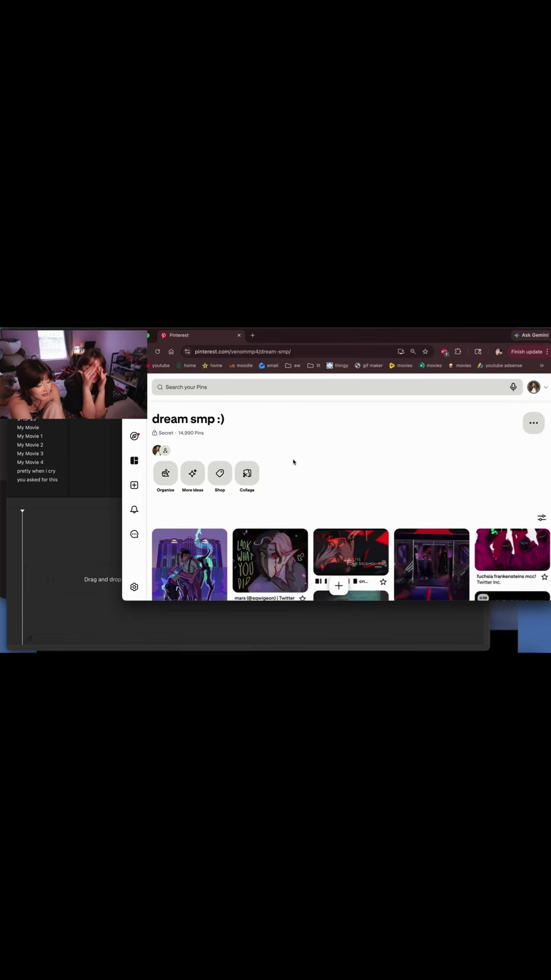The height and width of the screenshot is (980, 551).
Task: Click the add collaborator icon
Action: click(165, 450)
